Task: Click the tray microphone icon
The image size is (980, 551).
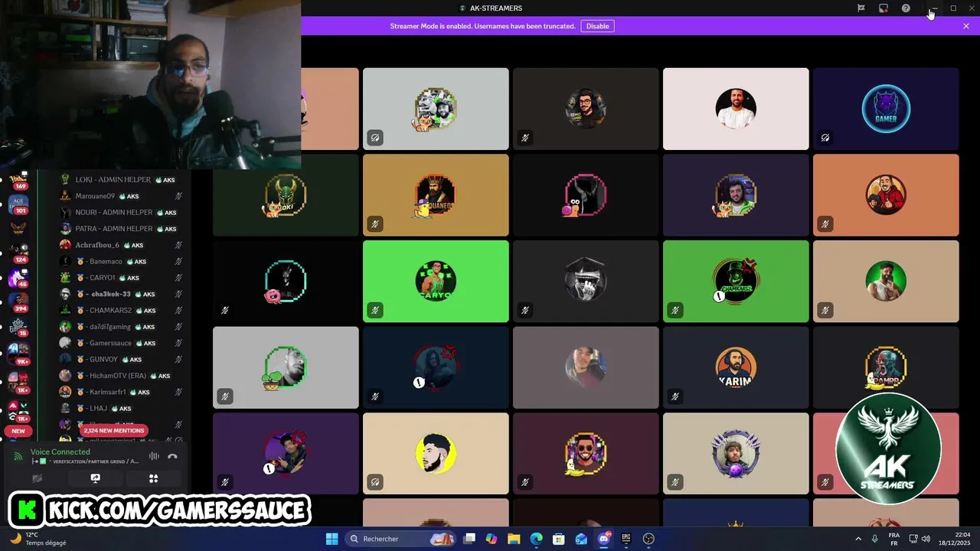Action: click(x=874, y=539)
